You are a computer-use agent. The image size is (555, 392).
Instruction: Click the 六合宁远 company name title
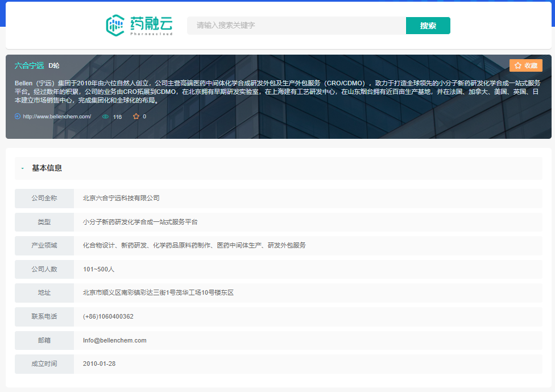[29, 65]
